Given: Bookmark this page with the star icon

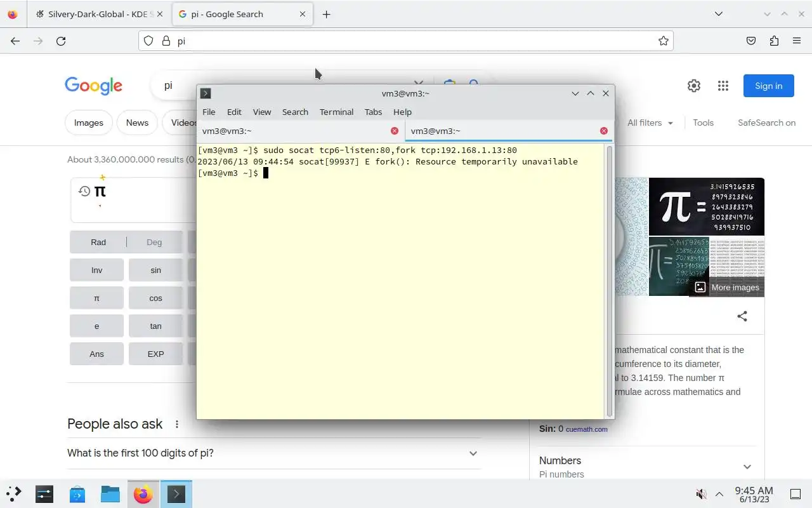Looking at the screenshot, I should [664, 41].
